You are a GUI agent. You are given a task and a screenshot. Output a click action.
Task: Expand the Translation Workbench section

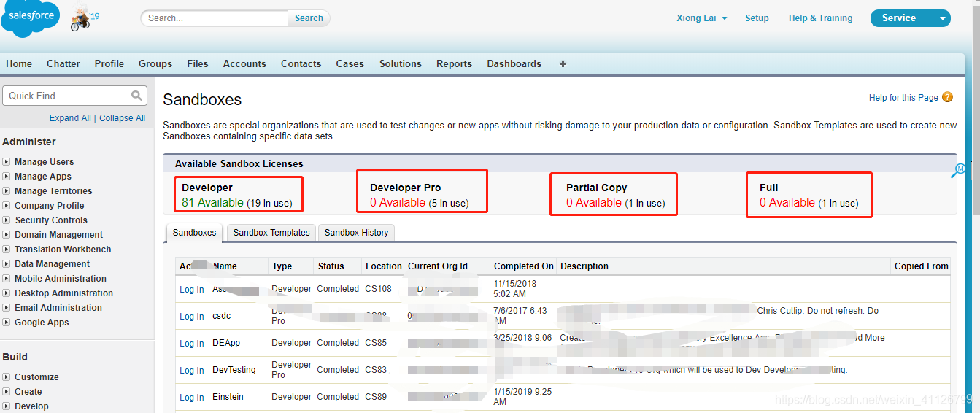[6, 250]
